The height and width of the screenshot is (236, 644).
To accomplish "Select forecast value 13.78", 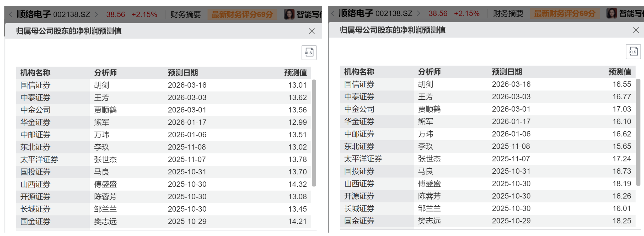I will point(298,159).
